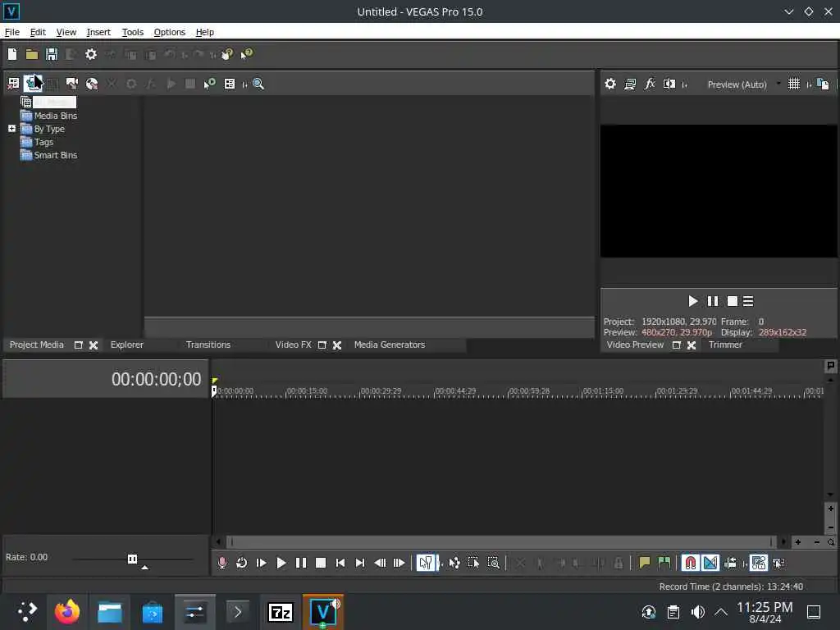Open project video properties in preview panel
The image size is (840, 630).
[610, 84]
